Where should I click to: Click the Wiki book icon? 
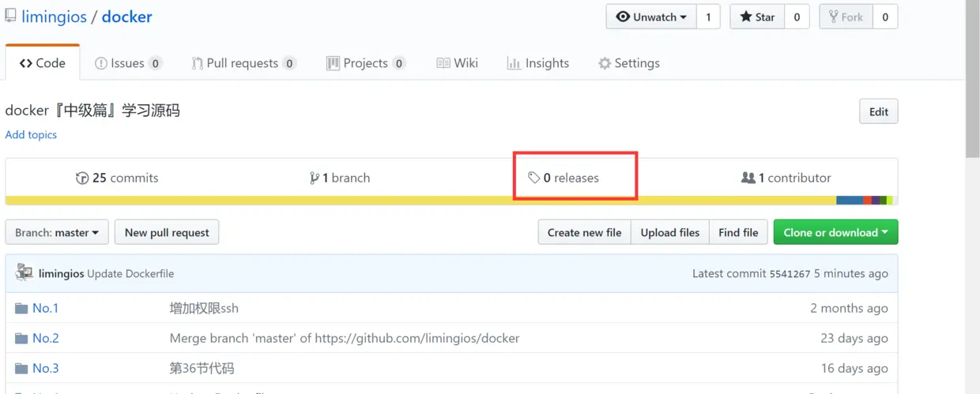(443, 63)
